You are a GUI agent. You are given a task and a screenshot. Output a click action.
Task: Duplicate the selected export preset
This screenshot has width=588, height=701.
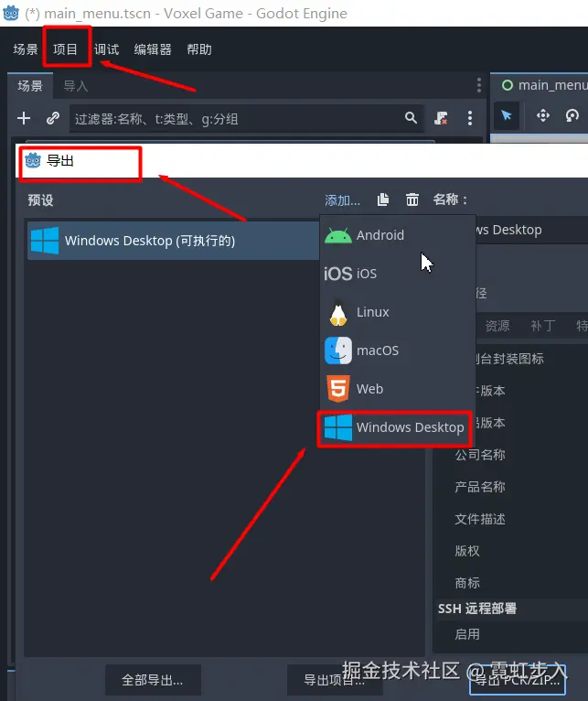(383, 200)
